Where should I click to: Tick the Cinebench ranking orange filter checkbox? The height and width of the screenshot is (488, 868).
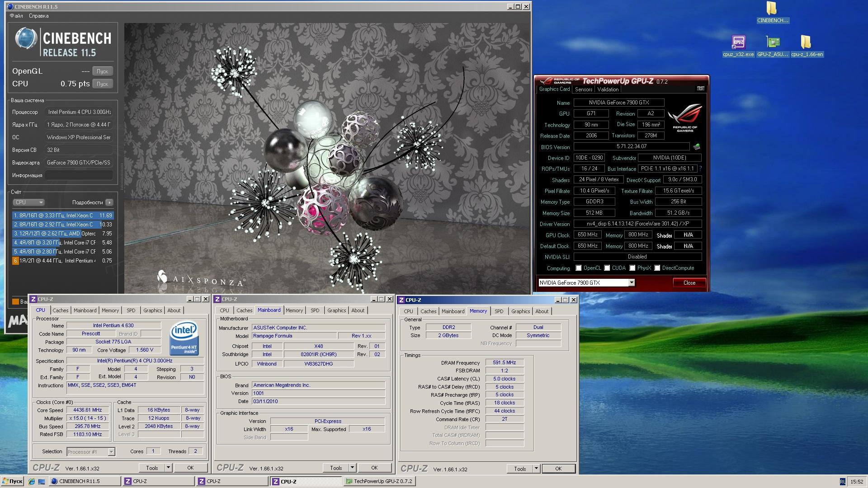coord(15,301)
